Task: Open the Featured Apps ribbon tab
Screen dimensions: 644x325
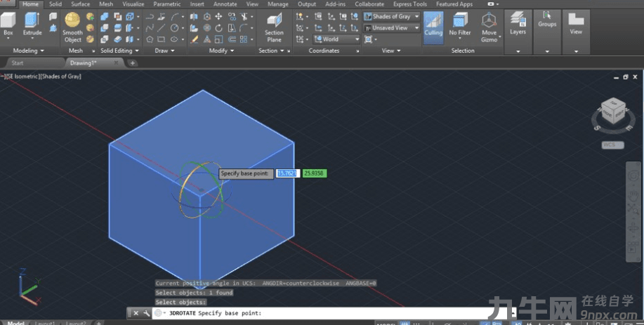Action: coord(454,4)
